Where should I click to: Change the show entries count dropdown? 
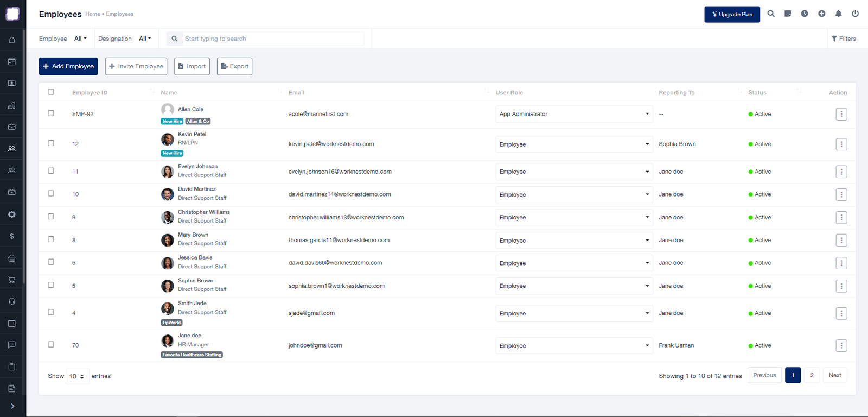click(x=77, y=376)
